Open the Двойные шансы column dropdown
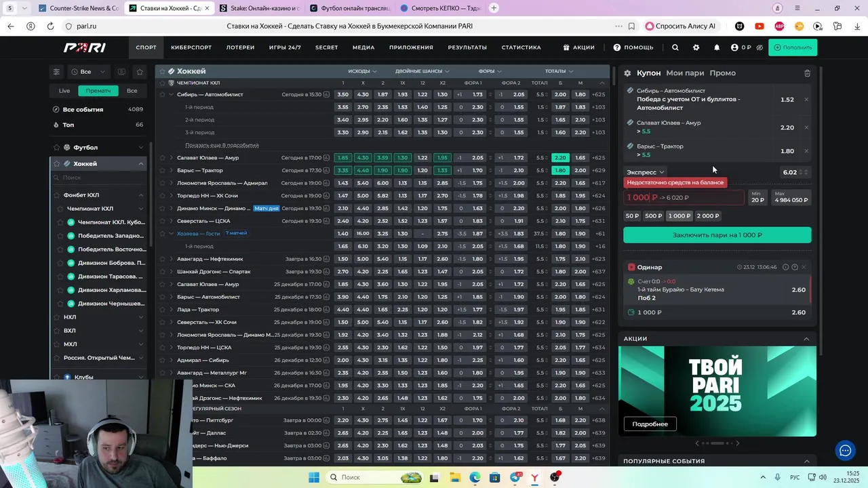 [x=422, y=71]
